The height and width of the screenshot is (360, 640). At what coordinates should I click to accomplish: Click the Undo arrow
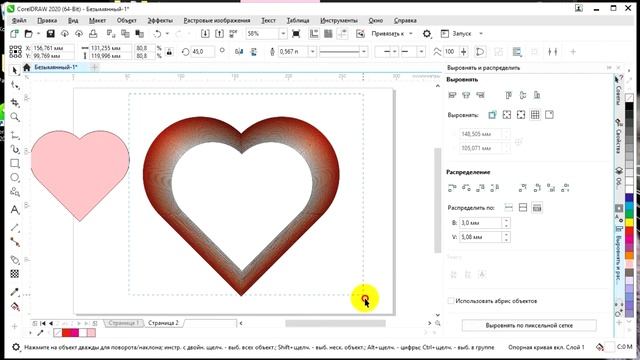pyautogui.click(x=157, y=33)
